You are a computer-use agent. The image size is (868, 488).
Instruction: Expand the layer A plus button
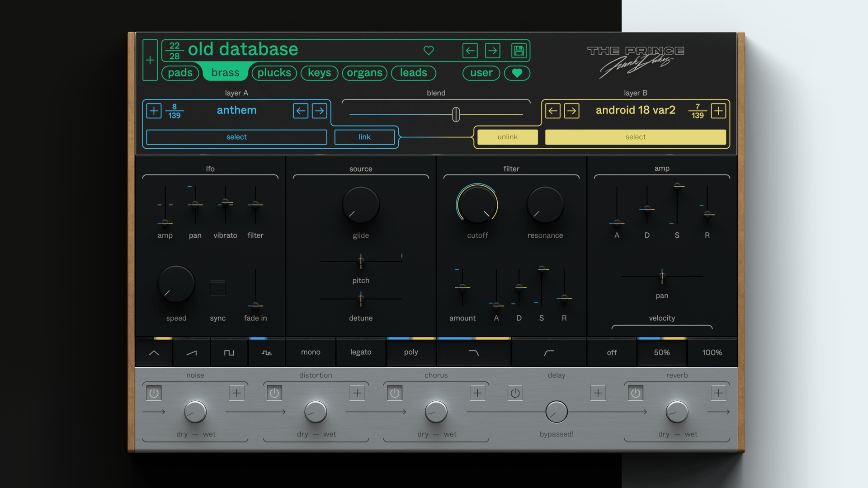[154, 111]
